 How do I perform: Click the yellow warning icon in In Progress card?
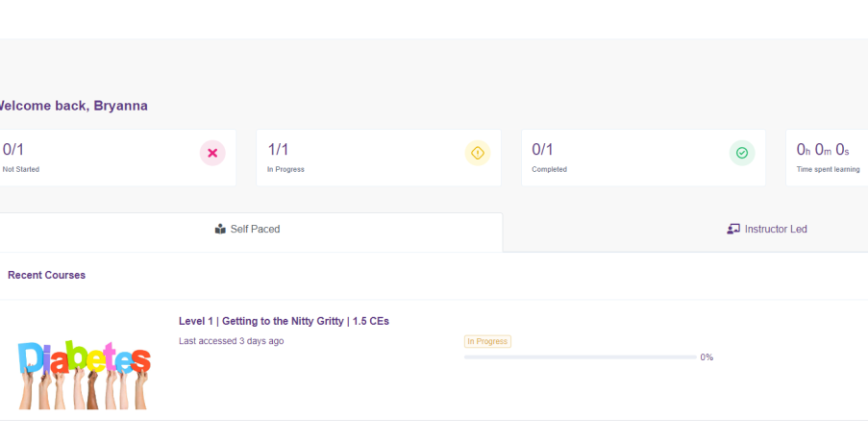(477, 153)
